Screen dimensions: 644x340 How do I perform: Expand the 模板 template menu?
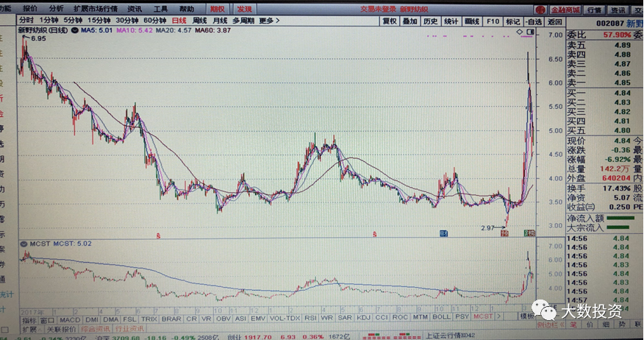click(x=528, y=316)
